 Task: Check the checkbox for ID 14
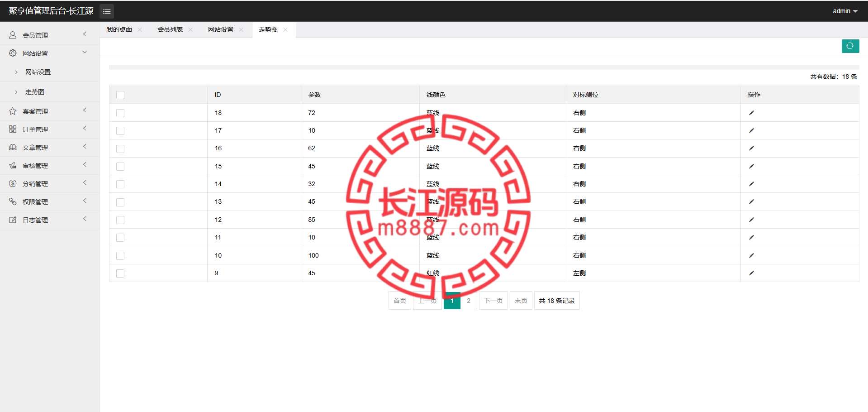pyautogui.click(x=120, y=184)
